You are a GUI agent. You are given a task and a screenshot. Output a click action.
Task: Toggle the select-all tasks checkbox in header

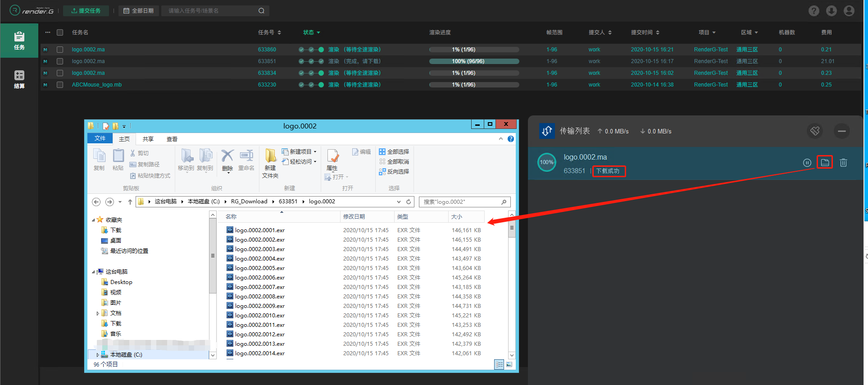[x=59, y=32]
